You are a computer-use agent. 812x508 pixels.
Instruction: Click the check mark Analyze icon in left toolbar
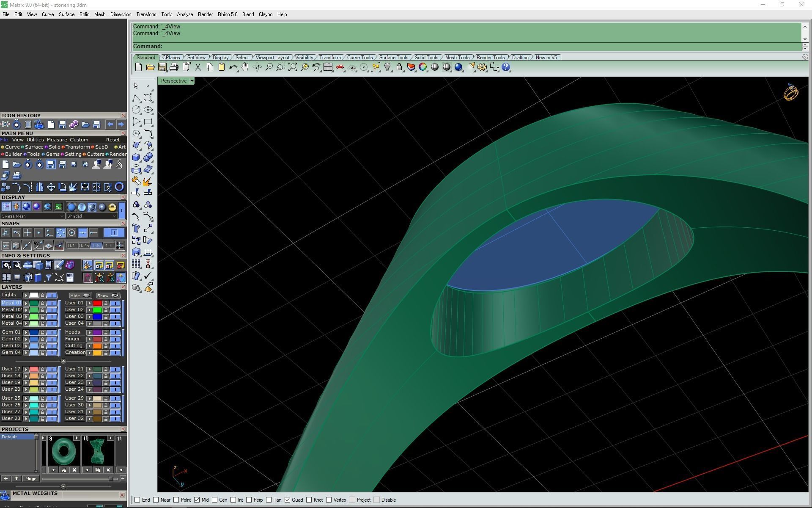point(148,276)
